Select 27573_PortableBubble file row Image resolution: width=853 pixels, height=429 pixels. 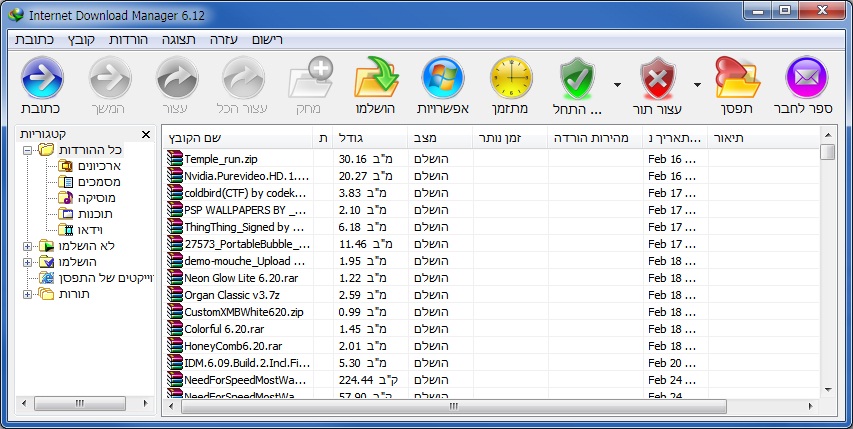[x=491, y=244]
